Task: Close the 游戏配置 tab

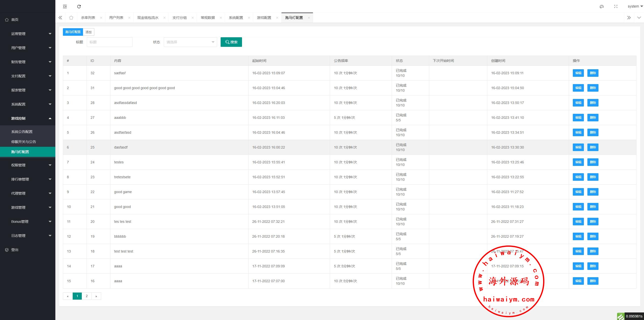Action: (277, 18)
